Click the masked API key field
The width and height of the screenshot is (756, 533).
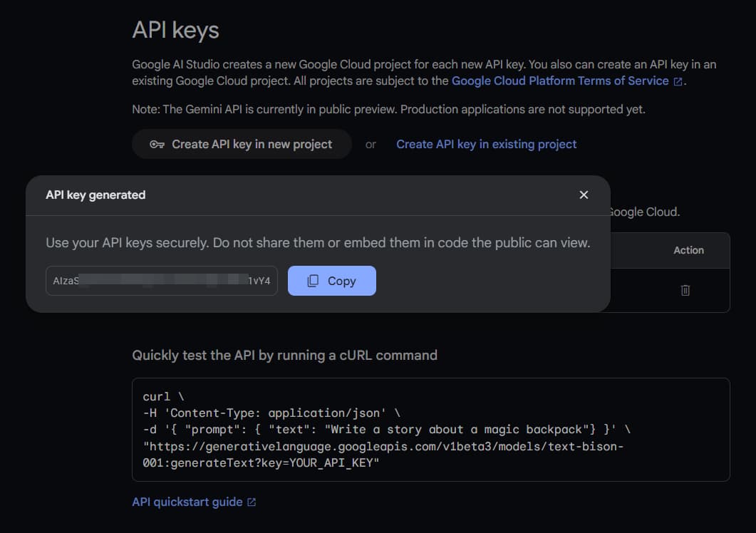162,280
